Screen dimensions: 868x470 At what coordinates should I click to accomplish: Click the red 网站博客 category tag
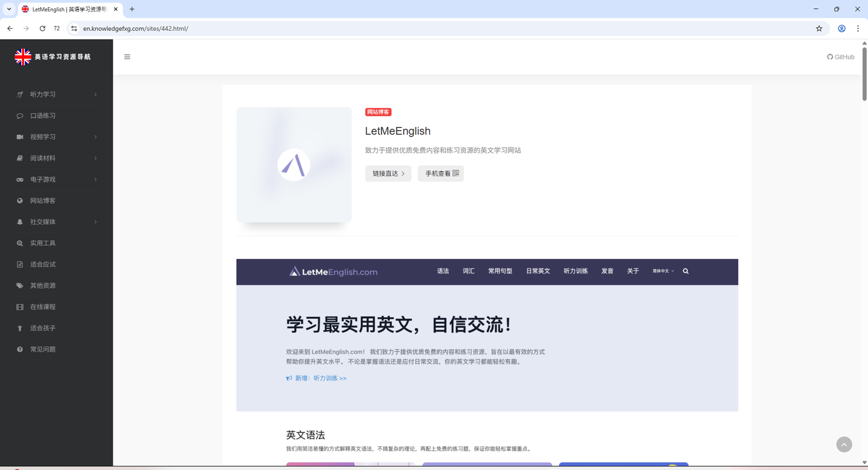[x=379, y=112]
